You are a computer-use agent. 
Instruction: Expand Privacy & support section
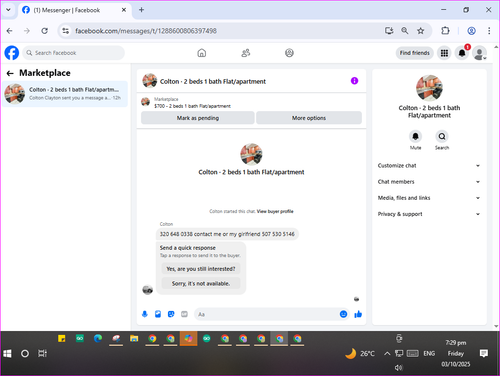tap(429, 214)
